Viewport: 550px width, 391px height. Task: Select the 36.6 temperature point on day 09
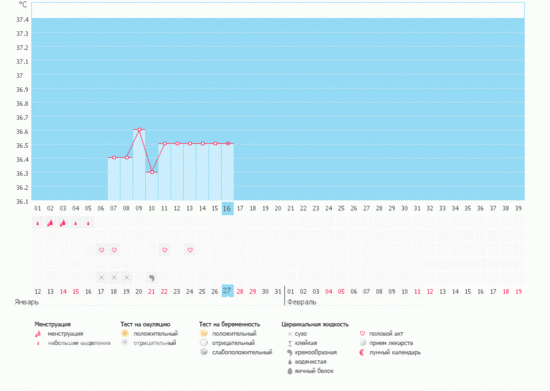click(139, 130)
